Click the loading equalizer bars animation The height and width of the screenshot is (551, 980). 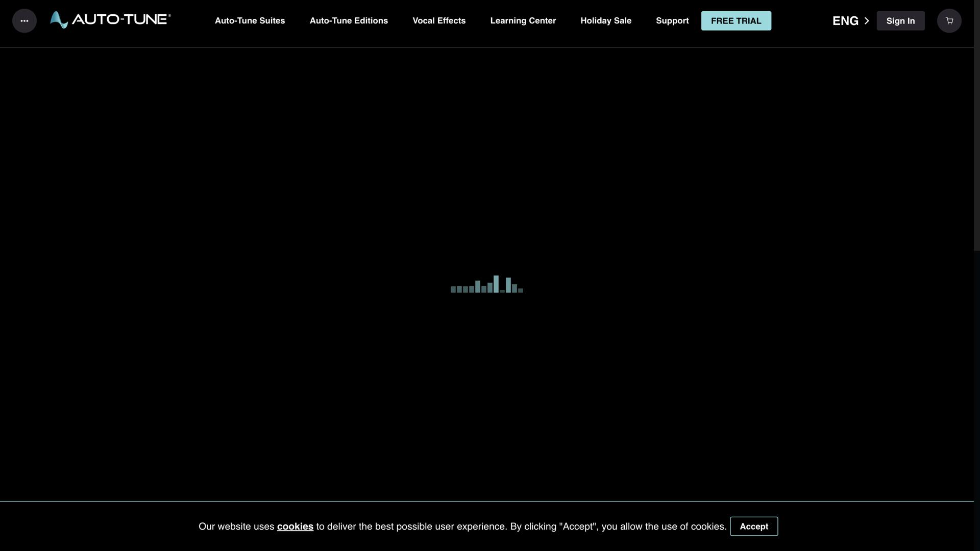click(x=486, y=285)
